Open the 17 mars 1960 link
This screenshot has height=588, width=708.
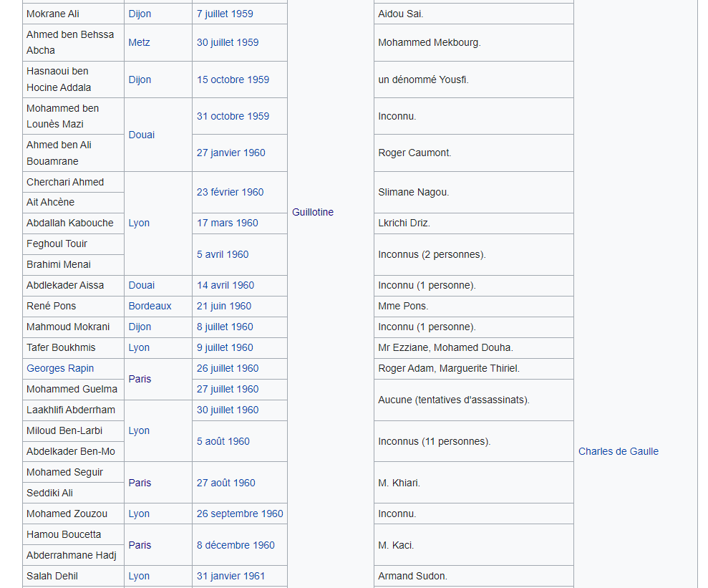227,223
